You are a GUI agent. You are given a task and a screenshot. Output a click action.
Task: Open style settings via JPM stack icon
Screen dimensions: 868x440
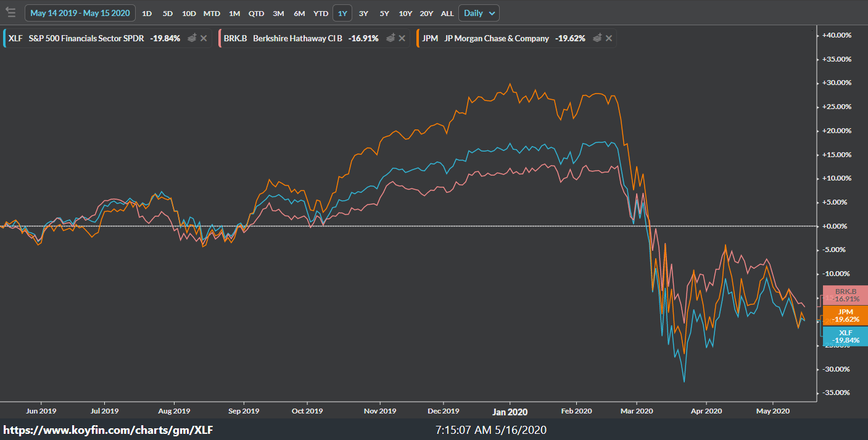[597, 38]
